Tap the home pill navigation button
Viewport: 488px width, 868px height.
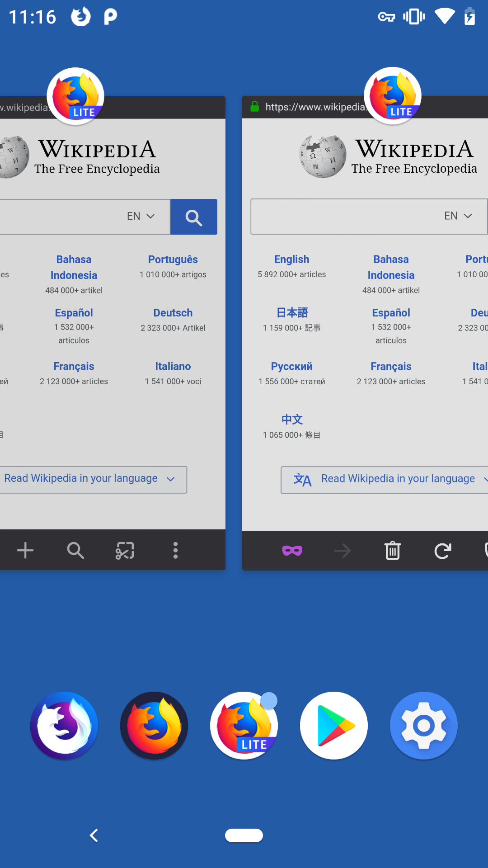click(244, 835)
